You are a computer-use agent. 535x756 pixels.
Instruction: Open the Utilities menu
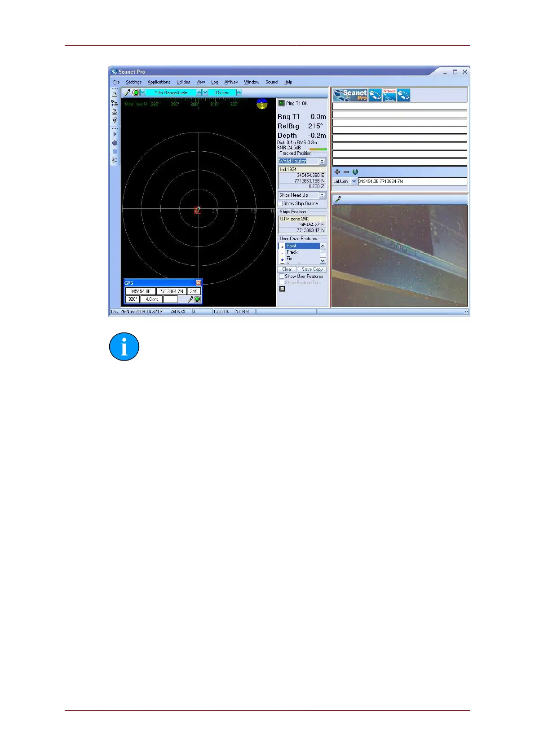click(x=183, y=82)
